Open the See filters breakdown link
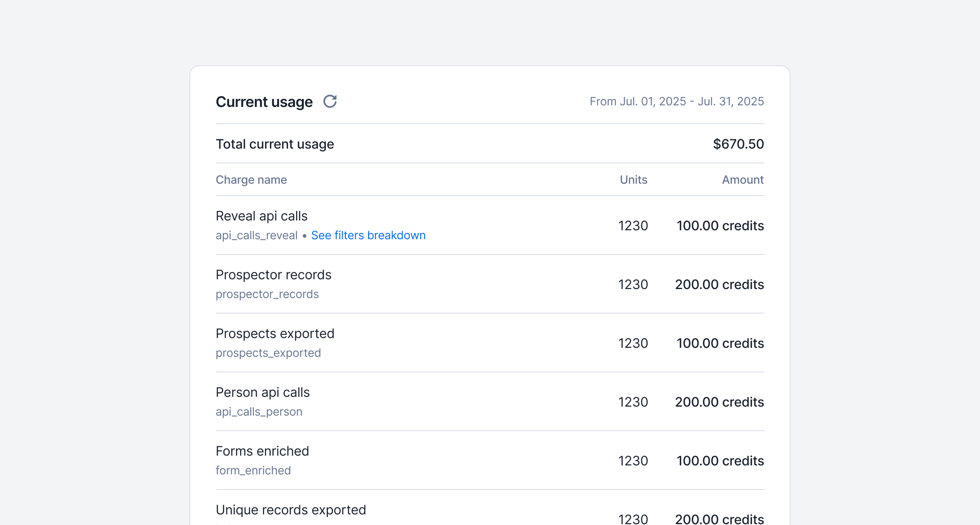The image size is (980, 525). (368, 236)
